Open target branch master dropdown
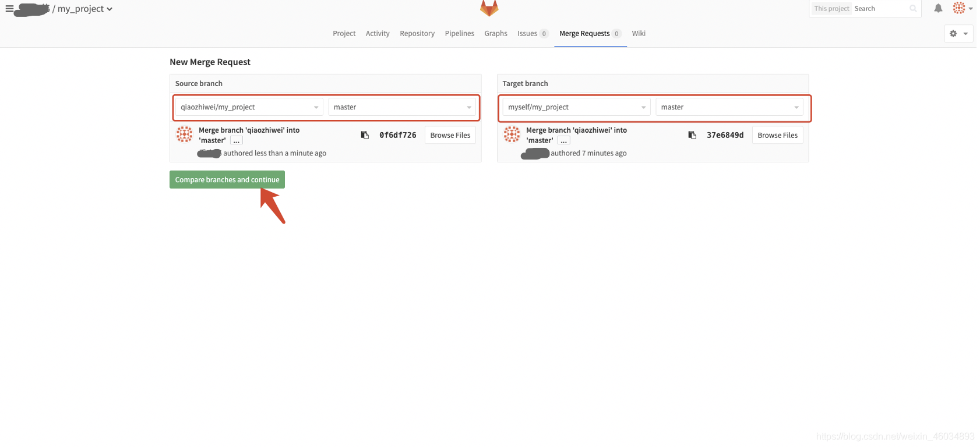This screenshot has width=980, height=447. point(729,107)
